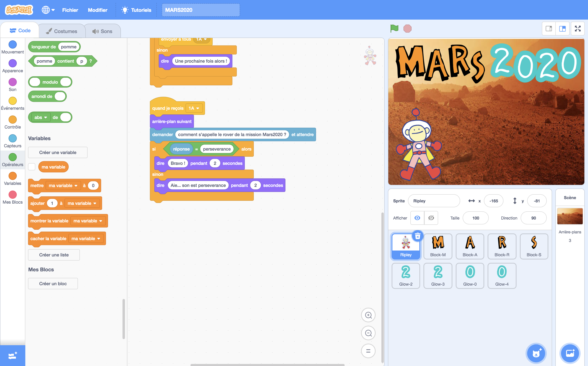Image resolution: width=588 pixels, height=366 pixels.
Task: Click the green flag to run
Action: (394, 29)
